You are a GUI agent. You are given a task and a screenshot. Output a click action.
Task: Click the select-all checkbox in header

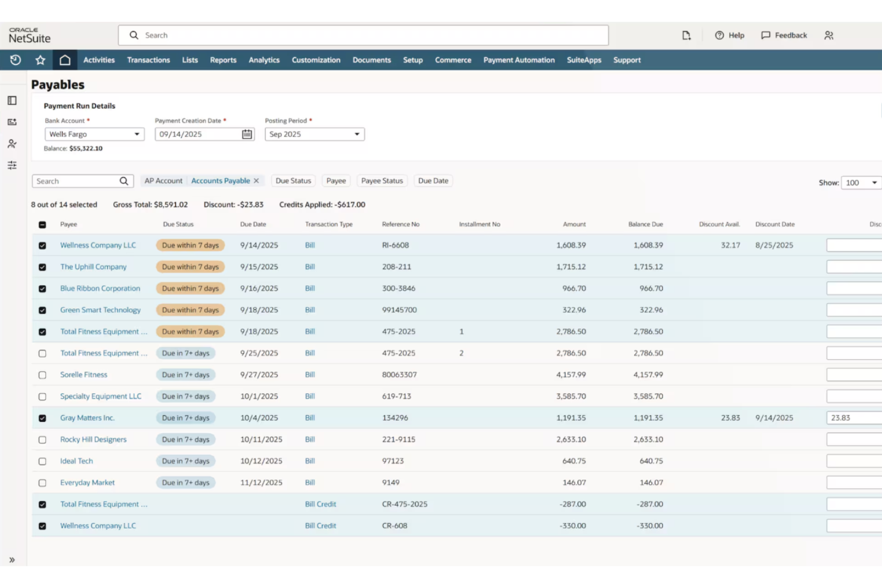pyautogui.click(x=42, y=224)
